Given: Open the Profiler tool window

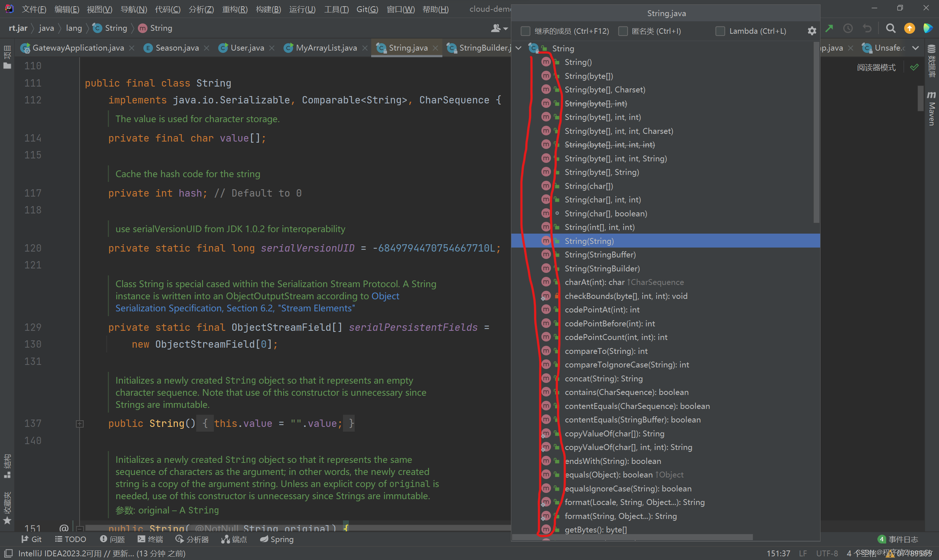Looking at the screenshot, I should [192, 539].
